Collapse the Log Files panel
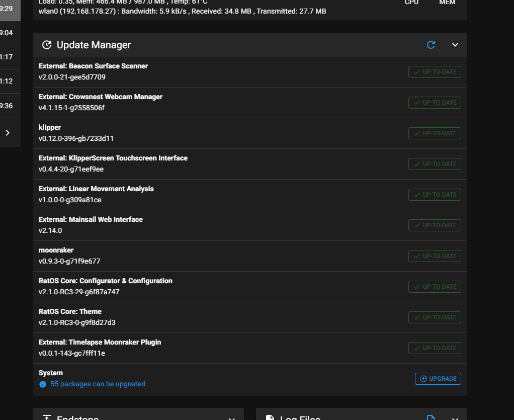 point(455,418)
